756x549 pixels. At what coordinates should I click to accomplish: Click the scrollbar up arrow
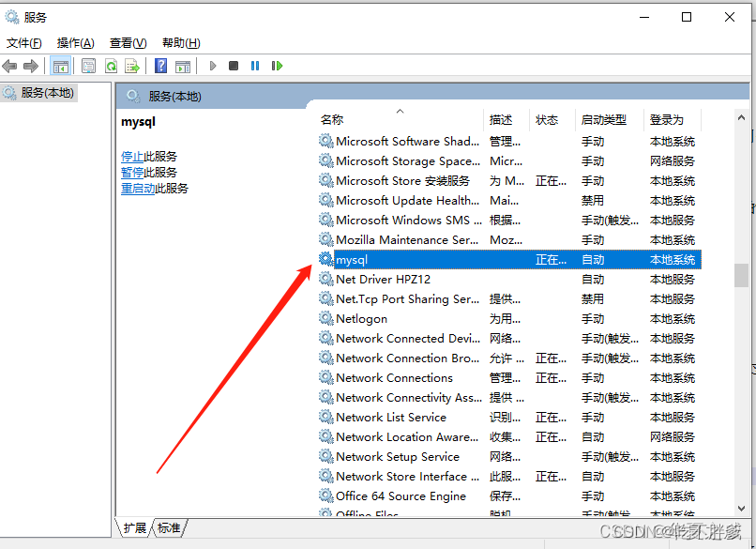click(x=742, y=117)
